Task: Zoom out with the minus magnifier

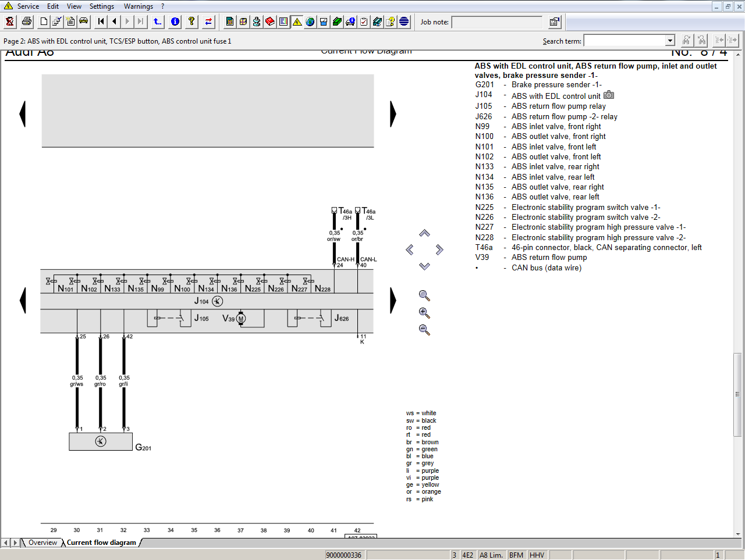Action: coord(424,330)
